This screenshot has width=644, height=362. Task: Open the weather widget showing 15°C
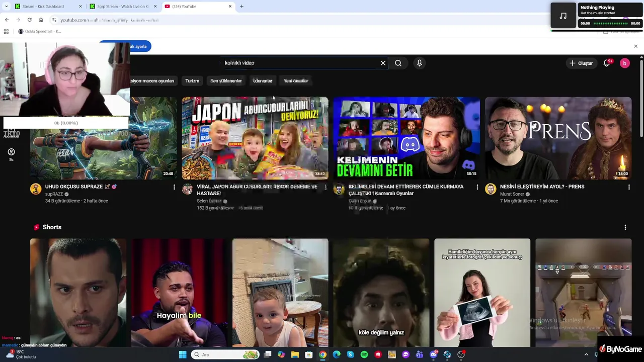coord(20,354)
